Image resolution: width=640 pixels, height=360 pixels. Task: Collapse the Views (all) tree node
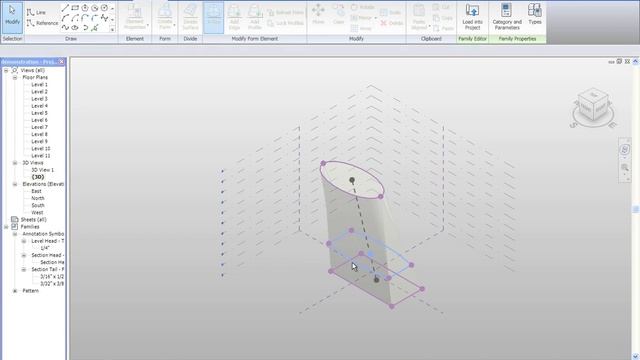6,71
